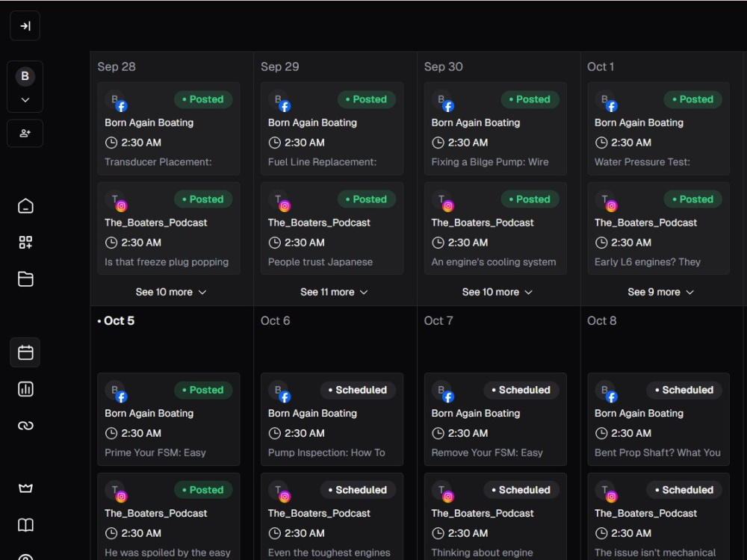
Task: Open the workspace switcher with B avatar
Action: point(25,87)
